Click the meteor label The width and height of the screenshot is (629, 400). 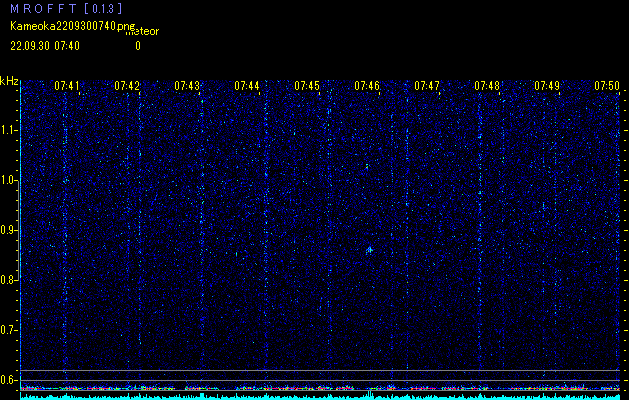pyautogui.click(x=142, y=32)
